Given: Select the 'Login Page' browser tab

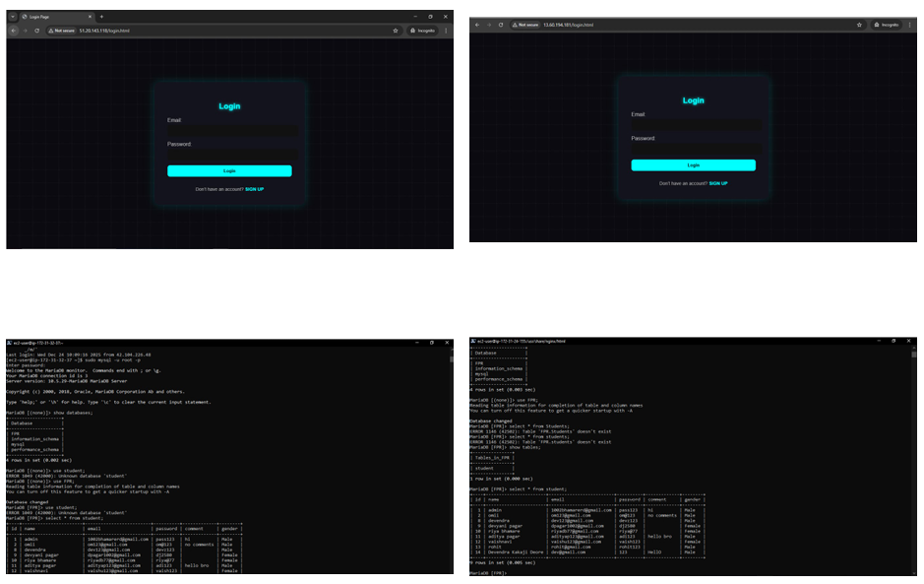Looking at the screenshot, I should click(55, 17).
